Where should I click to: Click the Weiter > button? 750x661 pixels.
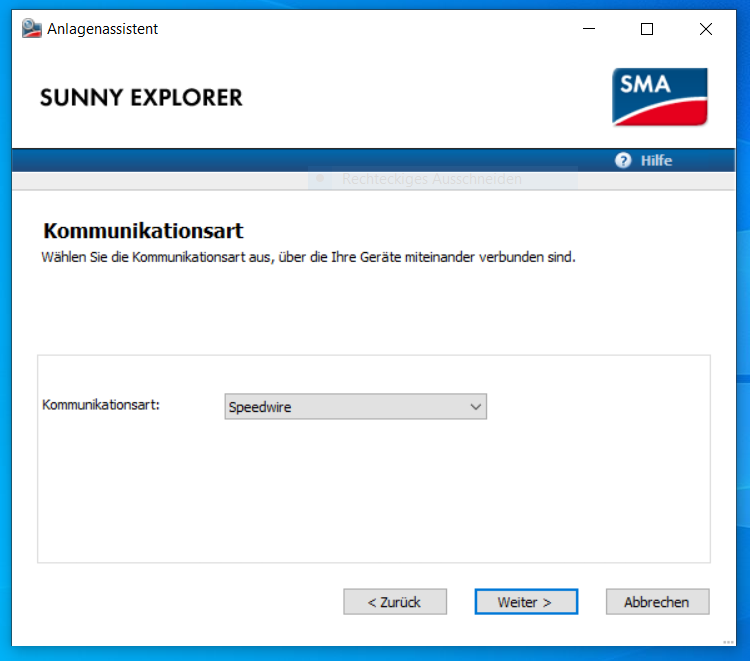coord(526,602)
